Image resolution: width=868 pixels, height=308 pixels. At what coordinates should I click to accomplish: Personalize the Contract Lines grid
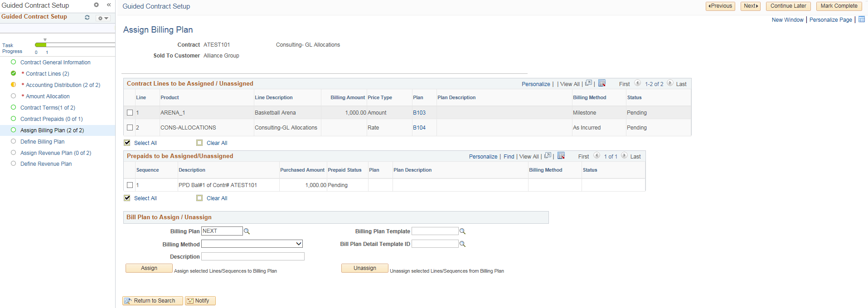pyautogui.click(x=536, y=84)
